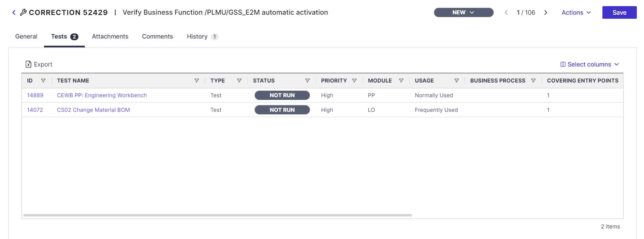Filter the Type column
This screenshot has width=644, height=239.
pyautogui.click(x=239, y=81)
